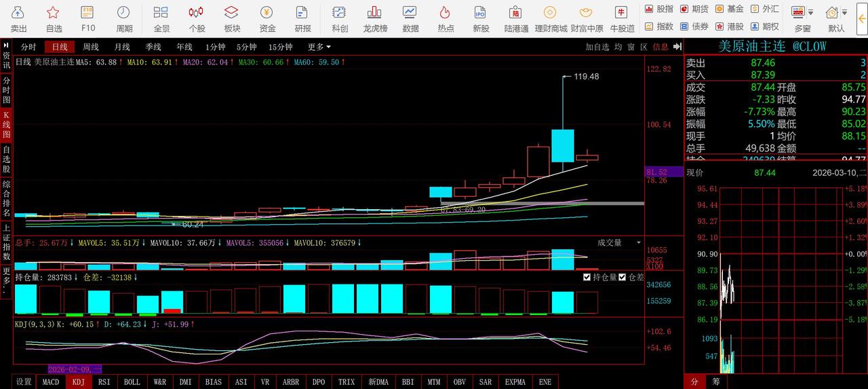Viewport: 868px width, 389px height.
Task: Toggle the 持仓量 checkbox
Action: tap(587, 277)
